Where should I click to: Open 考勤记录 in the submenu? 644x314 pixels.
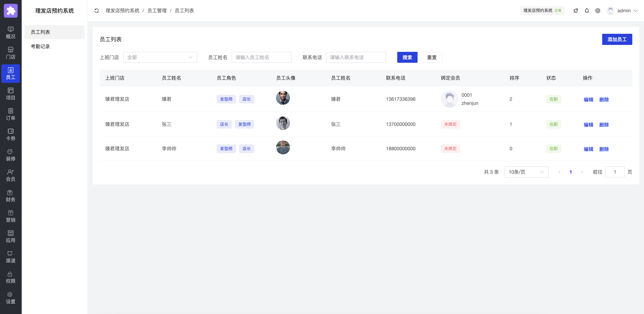point(54,46)
